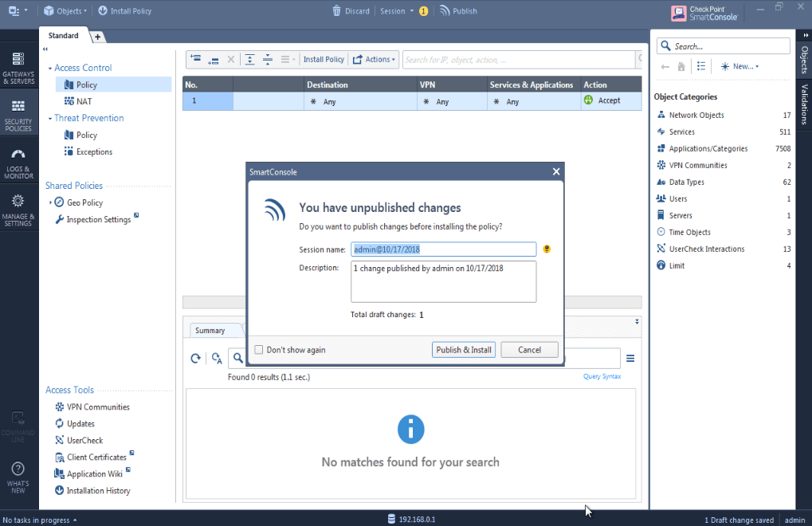
Task: Click the log search magnifier icon
Action: point(237,358)
